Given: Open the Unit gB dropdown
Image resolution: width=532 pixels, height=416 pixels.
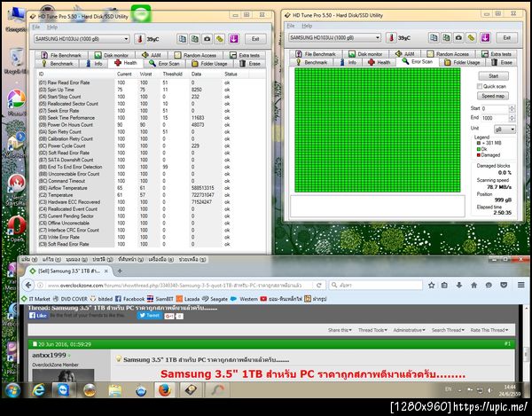Looking at the screenshot, I should pos(505,130).
